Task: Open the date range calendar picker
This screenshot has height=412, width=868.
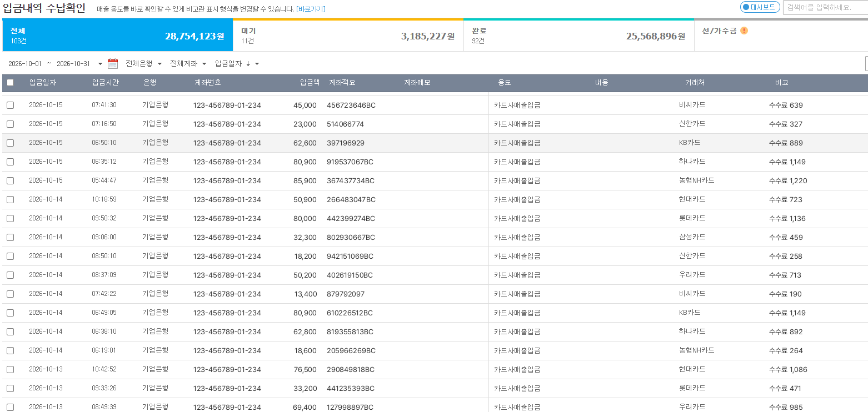Action: [113, 64]
